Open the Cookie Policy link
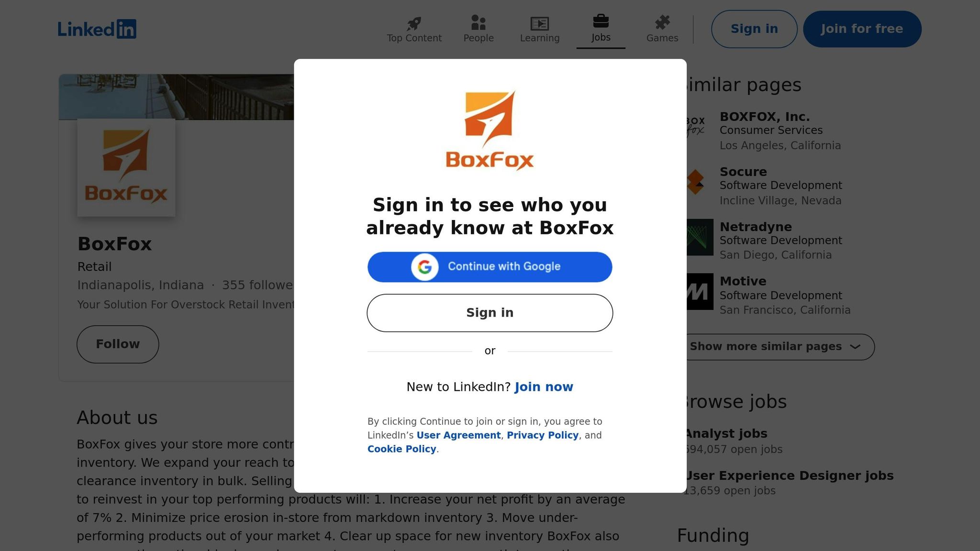The image size is (980, 551). coord(401,449)
